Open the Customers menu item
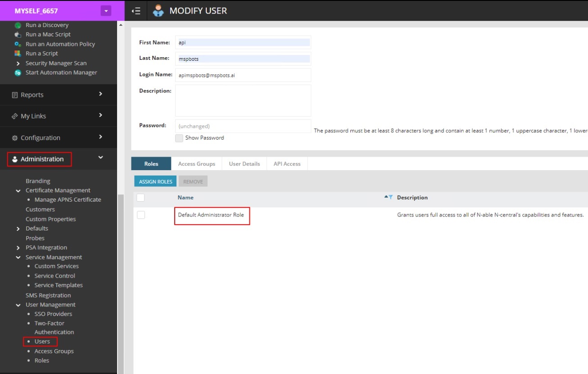Screen dimensions: 588x374 pyautogui.click(x=40, y=210)
